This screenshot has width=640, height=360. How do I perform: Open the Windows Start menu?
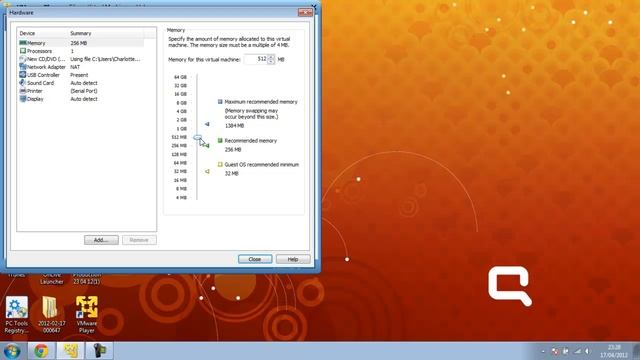click(x=12, y=351)
